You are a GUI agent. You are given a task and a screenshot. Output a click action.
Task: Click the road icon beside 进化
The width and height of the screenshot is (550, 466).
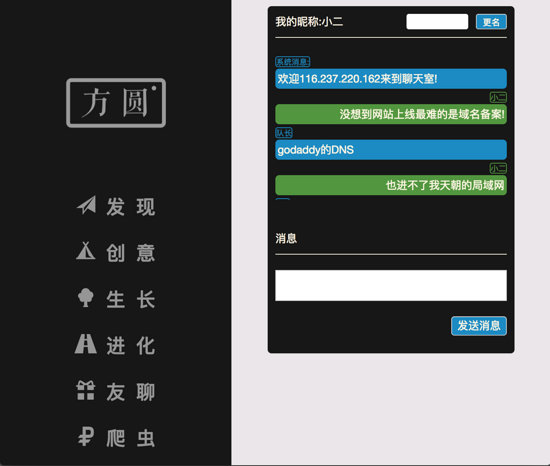click(86, 344)
